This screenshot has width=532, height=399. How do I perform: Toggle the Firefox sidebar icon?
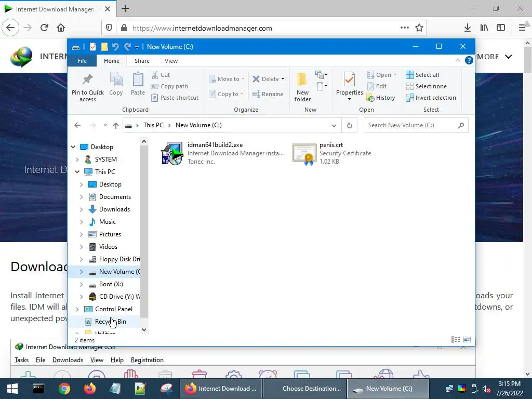[x=501, y=28]
